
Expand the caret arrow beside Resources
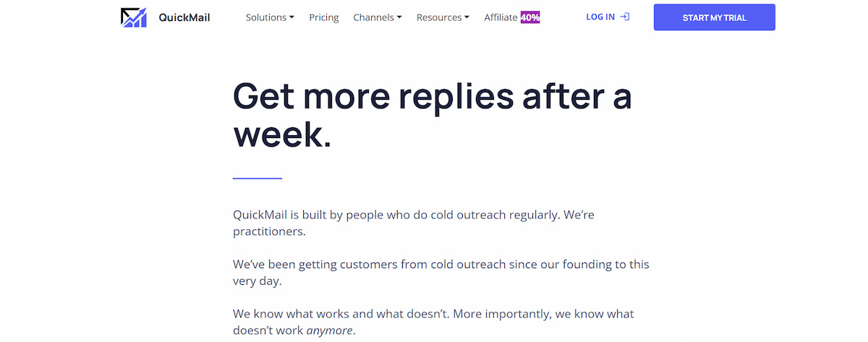tap(467, 17)
